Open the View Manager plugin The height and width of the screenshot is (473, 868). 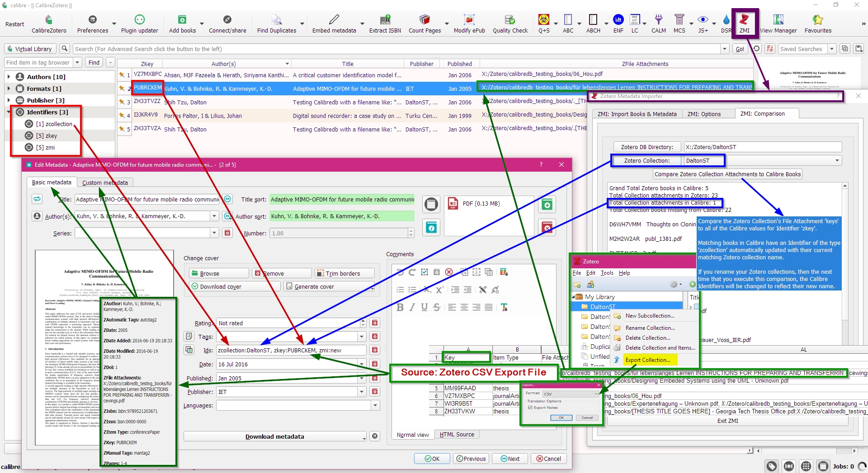coord(778,24)
